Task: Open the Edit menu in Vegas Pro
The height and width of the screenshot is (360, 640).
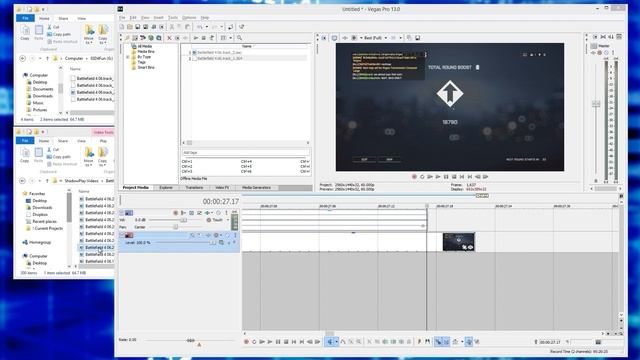Action: pyautogui.click(x=133, y=18)
